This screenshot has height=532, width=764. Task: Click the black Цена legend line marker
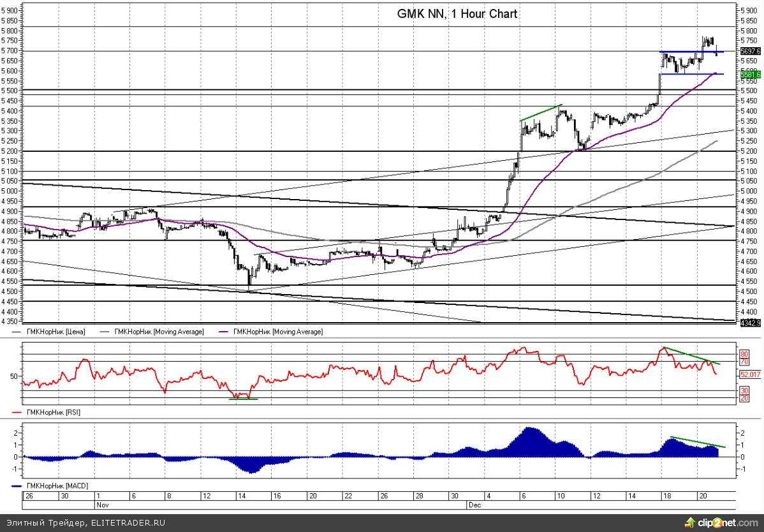(x=17, y=332)
